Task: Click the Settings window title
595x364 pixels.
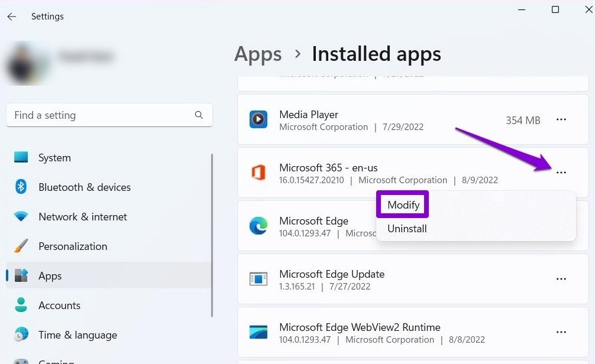Action: [47, 17]
